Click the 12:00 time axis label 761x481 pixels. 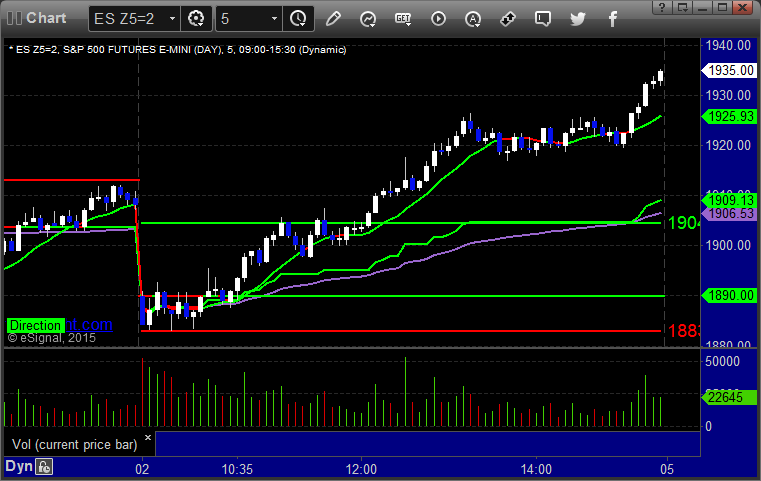361,469
